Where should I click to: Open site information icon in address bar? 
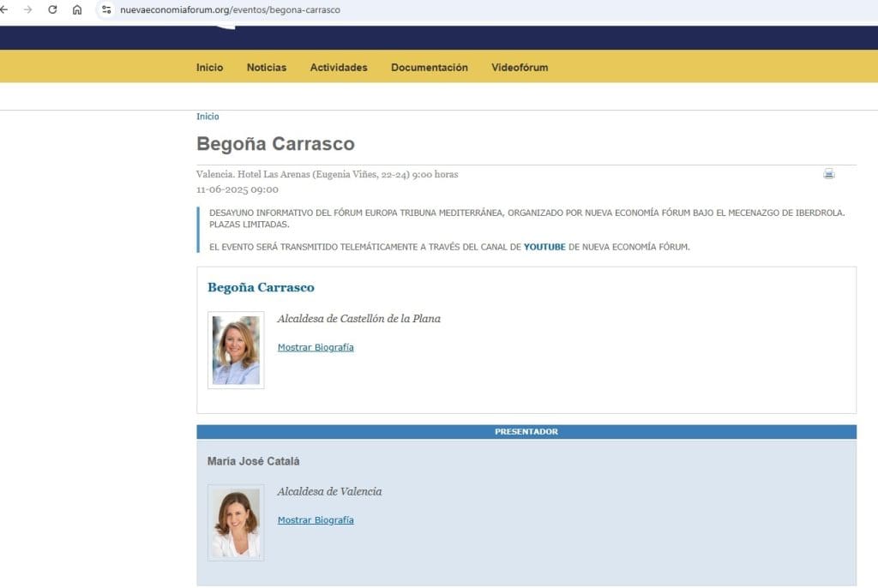pyautogui.click(x=106, y=9)
